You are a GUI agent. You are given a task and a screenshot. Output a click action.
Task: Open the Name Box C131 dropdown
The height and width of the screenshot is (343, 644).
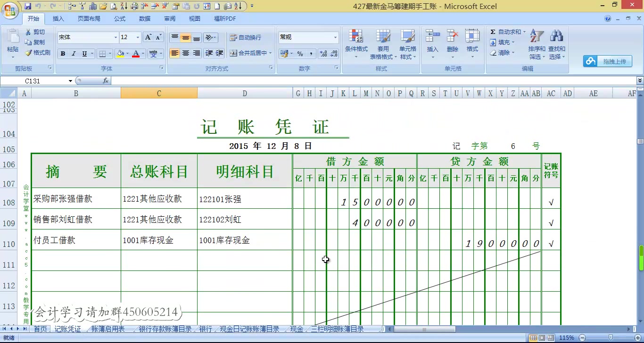click(x=70, y=81)
